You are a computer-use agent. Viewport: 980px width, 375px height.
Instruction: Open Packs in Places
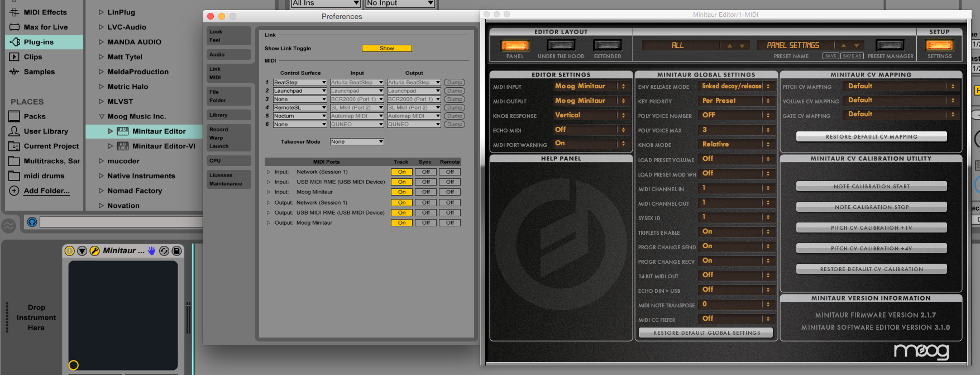(x=45, y=116)
